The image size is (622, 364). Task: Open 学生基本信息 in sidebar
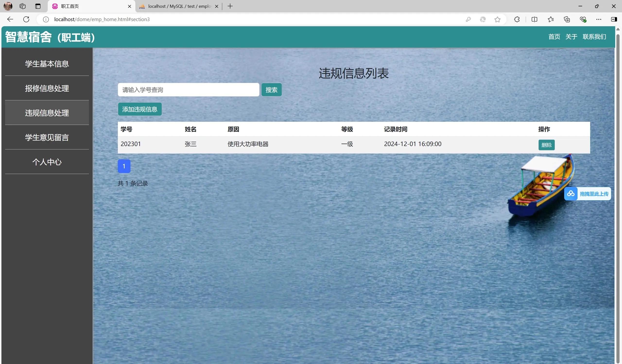(47, 64)
